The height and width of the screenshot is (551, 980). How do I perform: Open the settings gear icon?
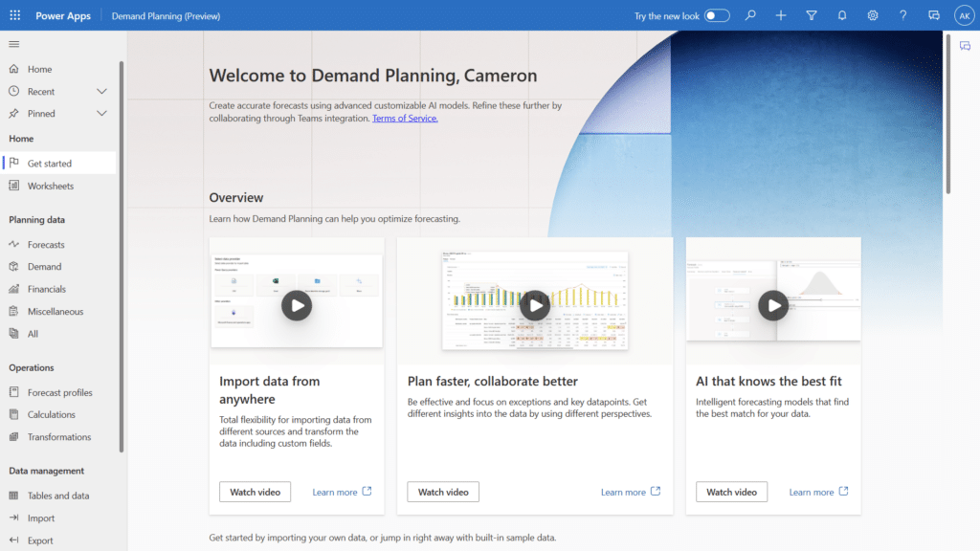click(873, 15)
